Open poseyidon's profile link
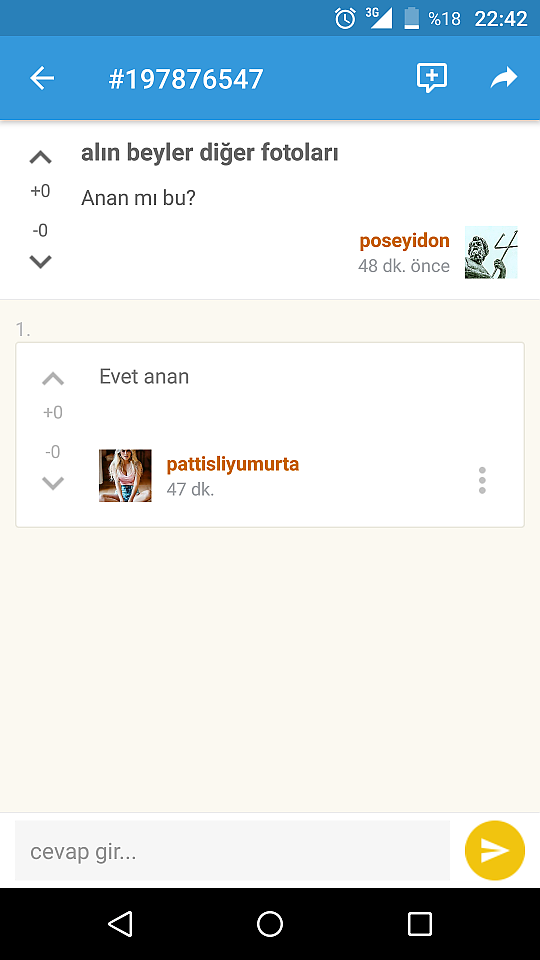The image size is (540, 960). click(404, 241)
